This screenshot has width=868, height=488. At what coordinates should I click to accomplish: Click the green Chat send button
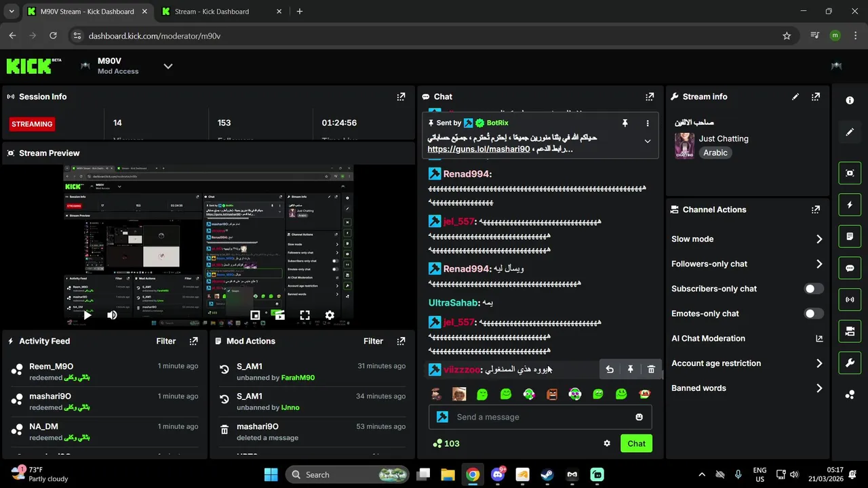[636, 443]
